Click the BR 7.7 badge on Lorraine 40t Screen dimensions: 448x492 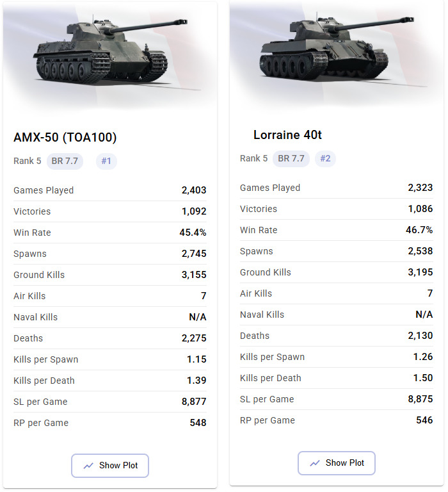(x=291, y=158)
